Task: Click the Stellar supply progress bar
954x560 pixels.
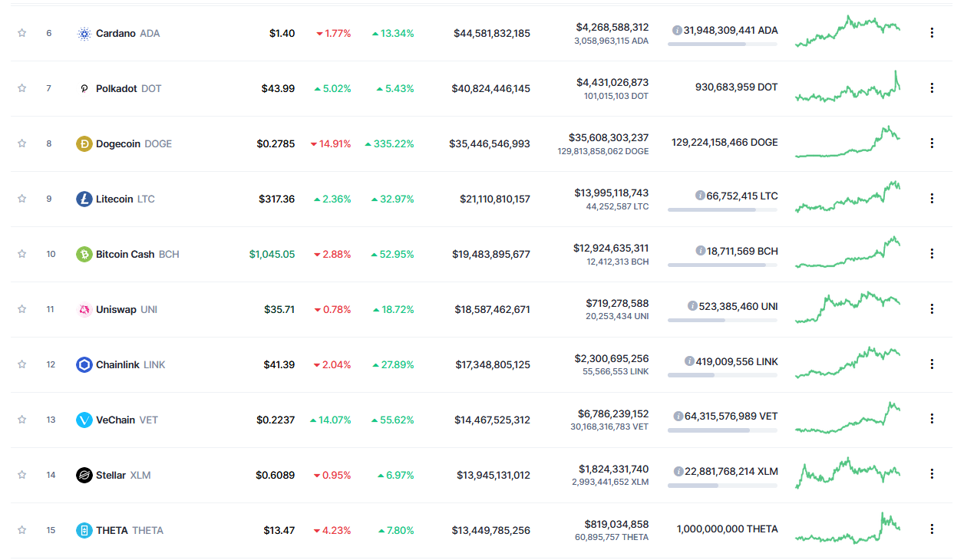Action: coord(722,486)
